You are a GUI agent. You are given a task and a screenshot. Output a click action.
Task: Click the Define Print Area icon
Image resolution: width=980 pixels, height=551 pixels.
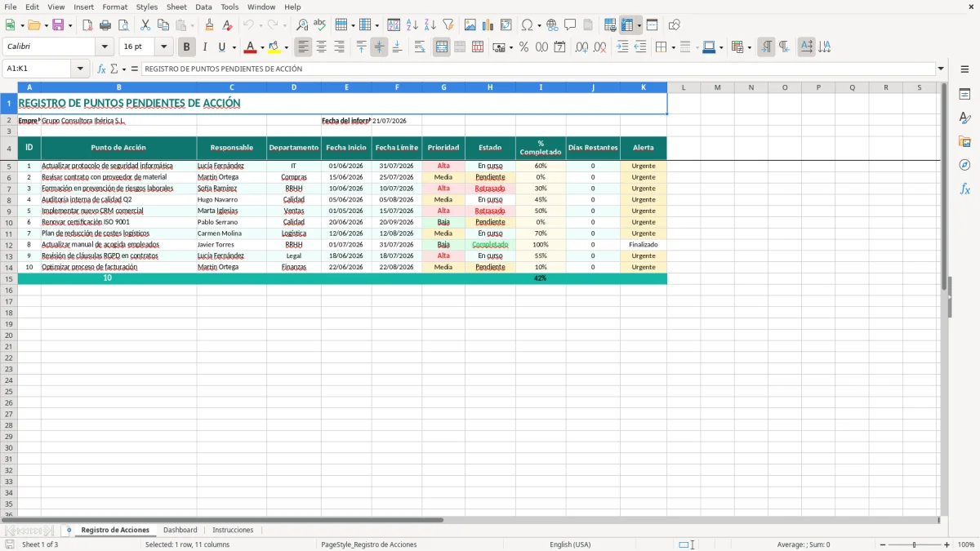tap(610, 25)
